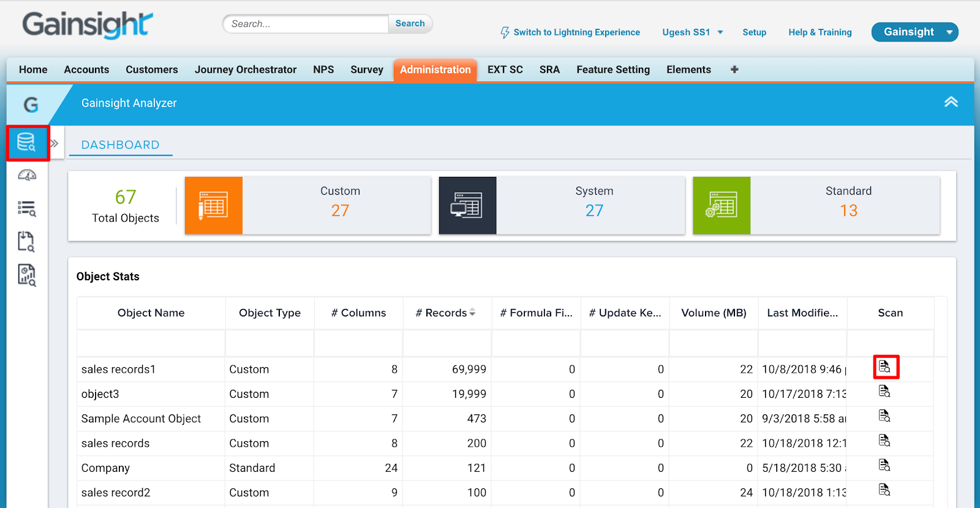Click the G logo tile
Screen dimensions: 980x508
(x=31, y=105)
